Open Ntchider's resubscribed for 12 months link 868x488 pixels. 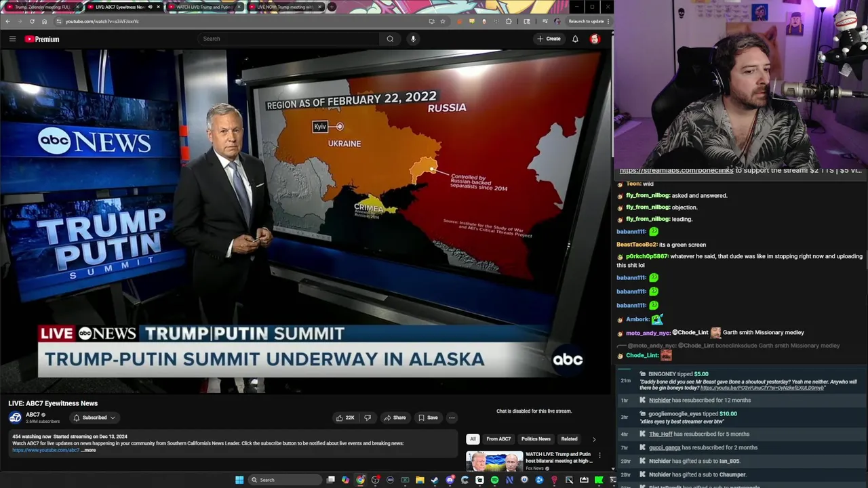point(659,401)
